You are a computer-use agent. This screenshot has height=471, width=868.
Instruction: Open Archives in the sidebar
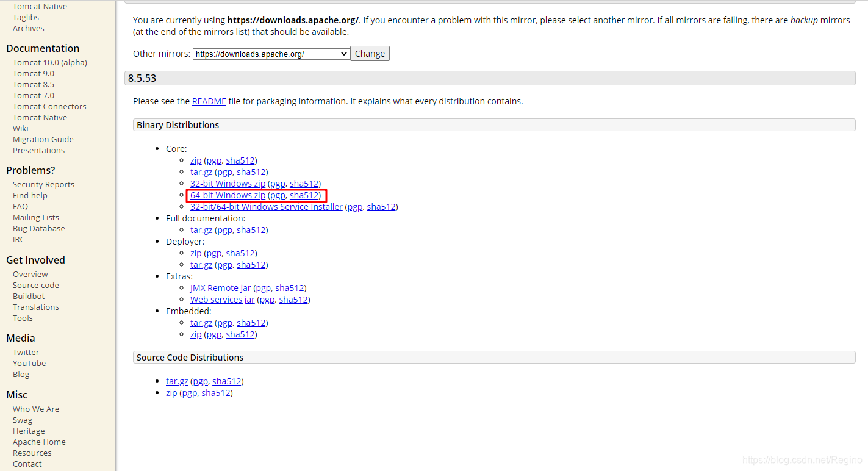pyautogui.click(x=28, y=29)
